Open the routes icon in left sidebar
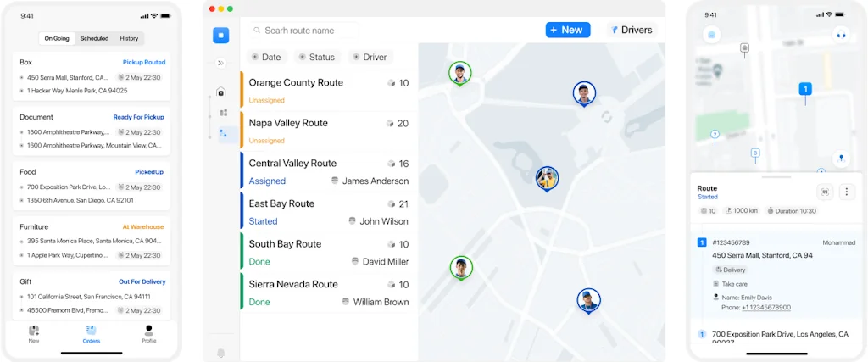868x362 pixels. [x=224, y=133]
